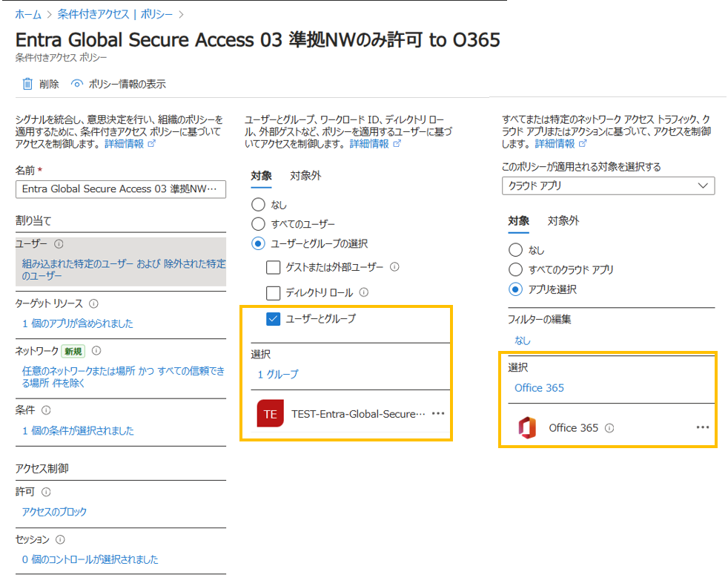Open 任意のネットワークまたは場所 network link
The image size is (728, 575).
[x=124, y=377]
